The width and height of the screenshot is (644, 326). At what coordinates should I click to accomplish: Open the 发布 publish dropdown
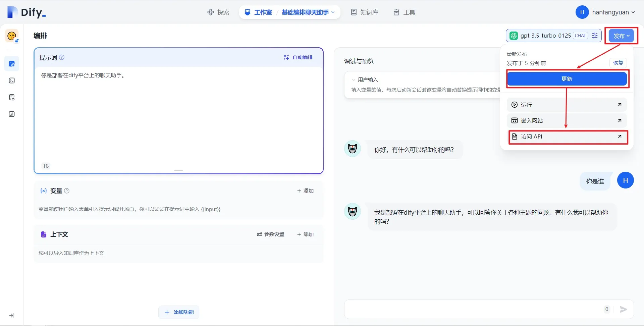[x=621, y=36]
